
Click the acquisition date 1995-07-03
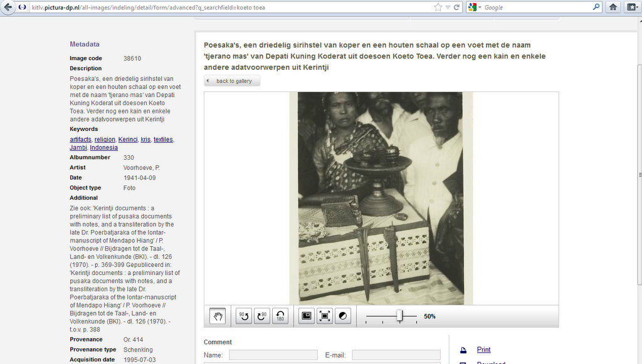tap(140, 360)
